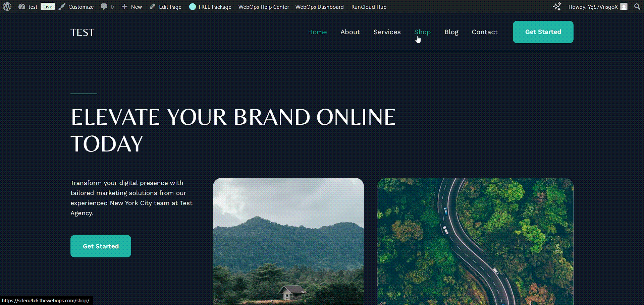This screenshot has height=305, width=644.
Task: Click the Edit Page pencil icon
Action: (152, 7)
